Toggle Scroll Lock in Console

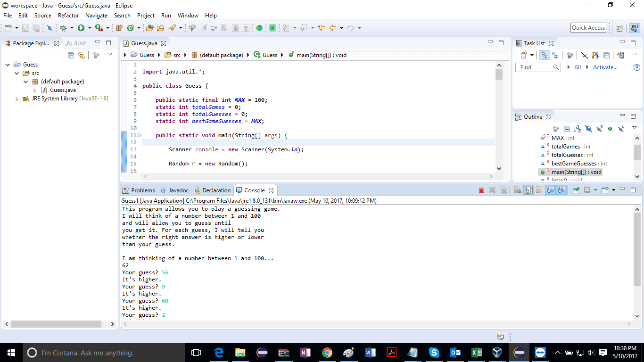tap(529, 190)
